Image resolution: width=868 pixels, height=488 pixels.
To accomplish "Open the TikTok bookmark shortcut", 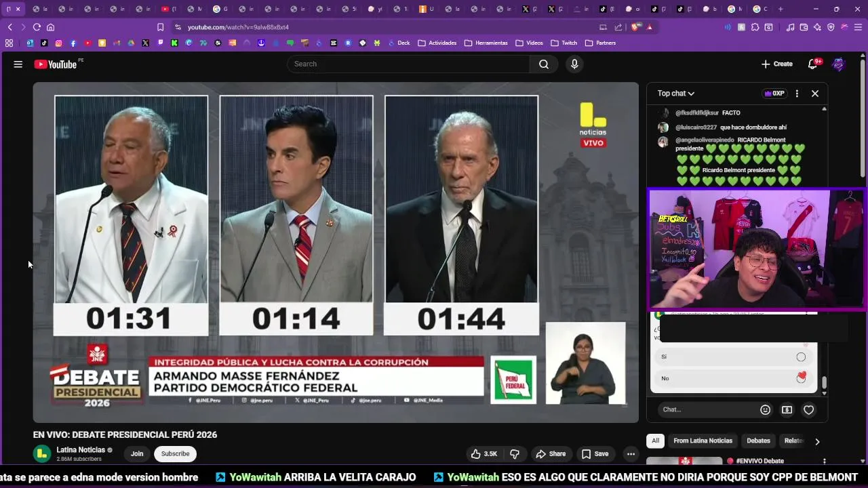I will point(44,43).
